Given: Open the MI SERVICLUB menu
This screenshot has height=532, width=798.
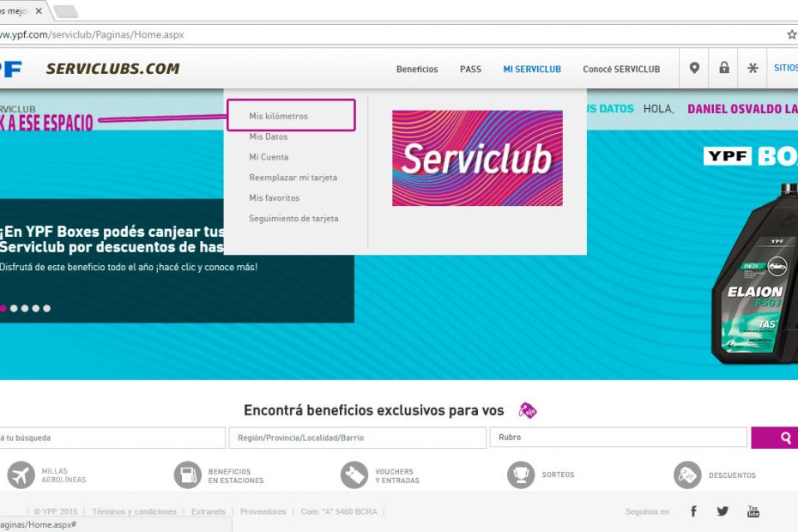Looking at the screenshot, I should click(532, 70).
